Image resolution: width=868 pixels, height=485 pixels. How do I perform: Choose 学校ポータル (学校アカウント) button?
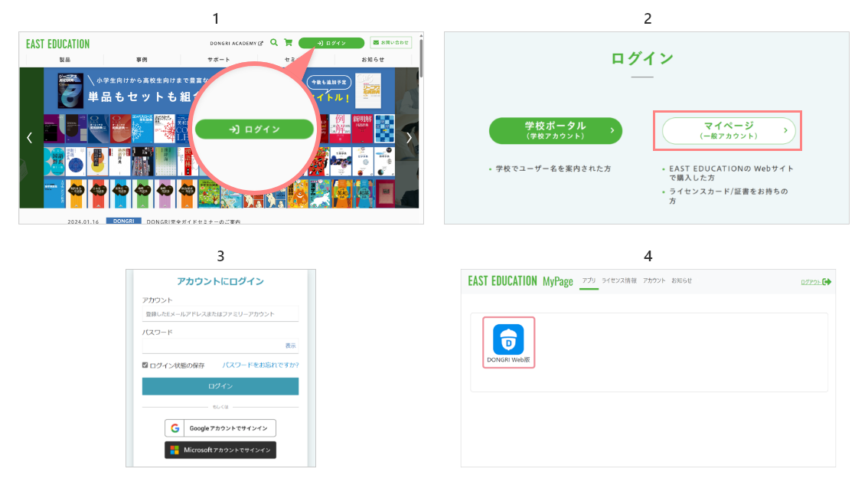click(555, 131)
